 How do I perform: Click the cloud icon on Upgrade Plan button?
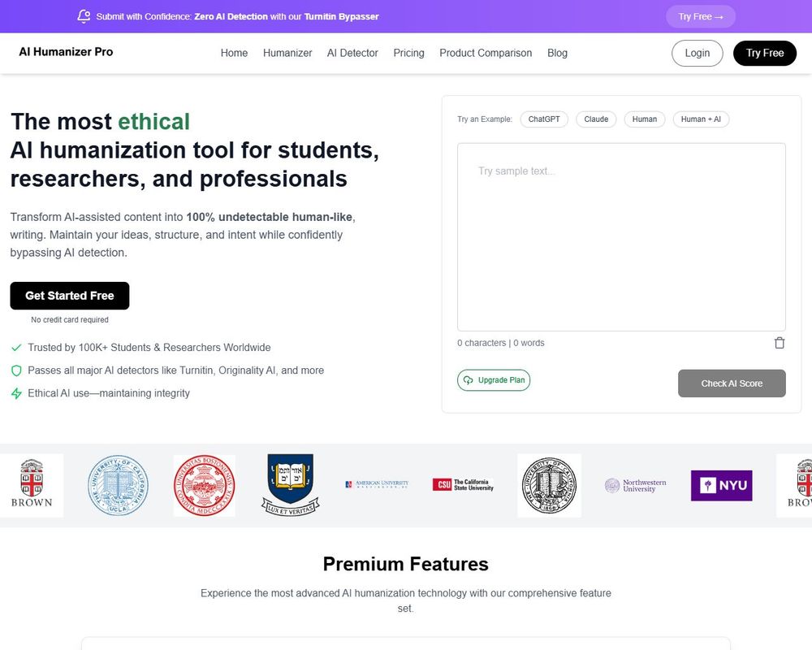click(468, 379)
